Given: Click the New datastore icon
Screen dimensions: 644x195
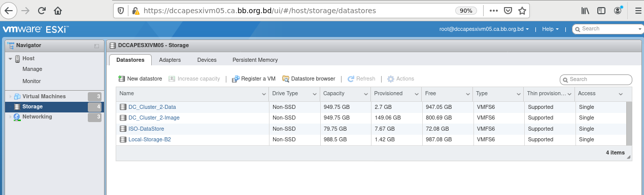Looking at the screenshot, I should (122, 79).
